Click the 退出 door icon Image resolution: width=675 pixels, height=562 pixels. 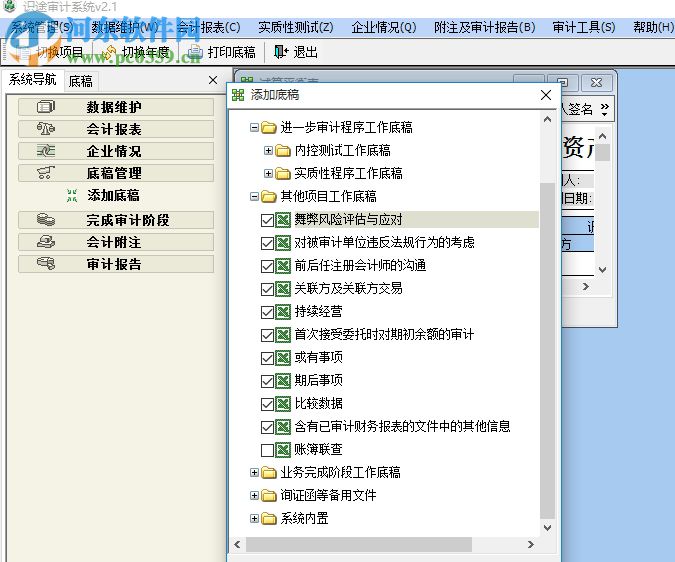[x=281, y=52]
